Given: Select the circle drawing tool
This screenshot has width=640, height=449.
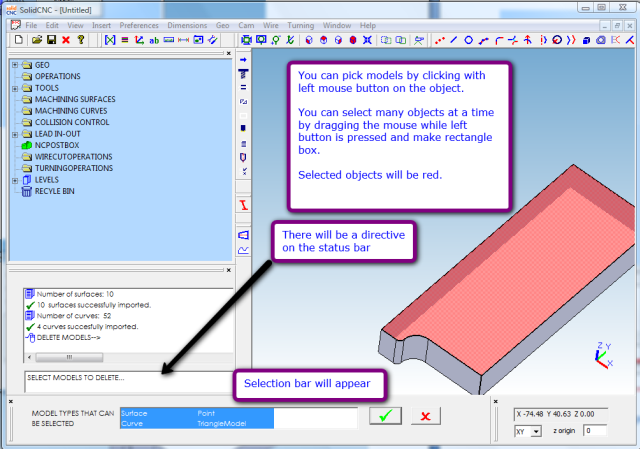Looking at the screenshot, I should (x=468, y=40).
